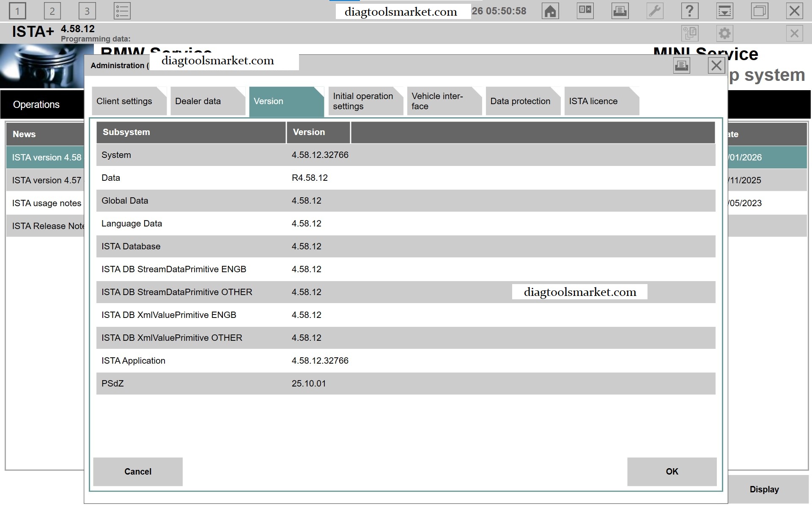Open diagnostic session slot 3
Viewport: 812px width, 508px height.
pyautogui.click(x=87, y=11)
